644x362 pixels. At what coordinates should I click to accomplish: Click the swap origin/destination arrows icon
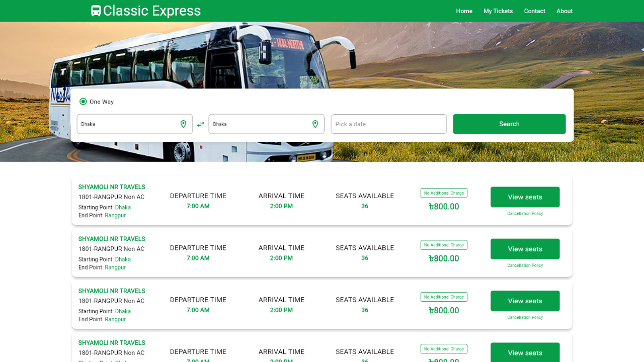pyautogui.click(x=201, y=124)
